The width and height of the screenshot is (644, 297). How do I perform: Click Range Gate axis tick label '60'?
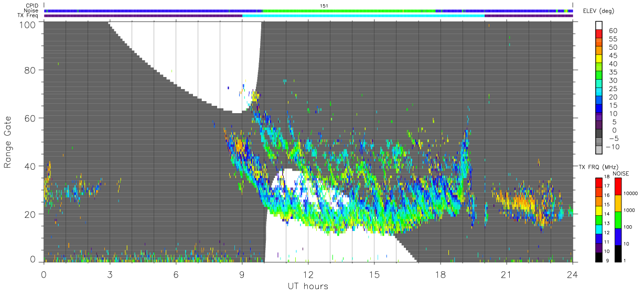click(x=30, y=118)
